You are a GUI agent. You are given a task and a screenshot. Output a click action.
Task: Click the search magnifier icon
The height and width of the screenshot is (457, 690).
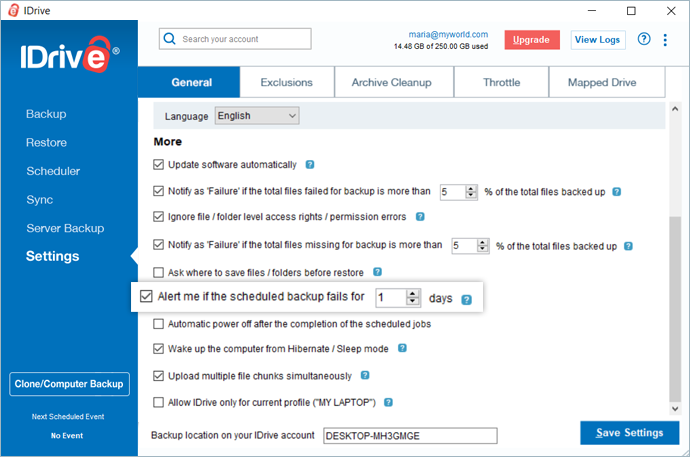pyautogui.click(x=169, y=39)
